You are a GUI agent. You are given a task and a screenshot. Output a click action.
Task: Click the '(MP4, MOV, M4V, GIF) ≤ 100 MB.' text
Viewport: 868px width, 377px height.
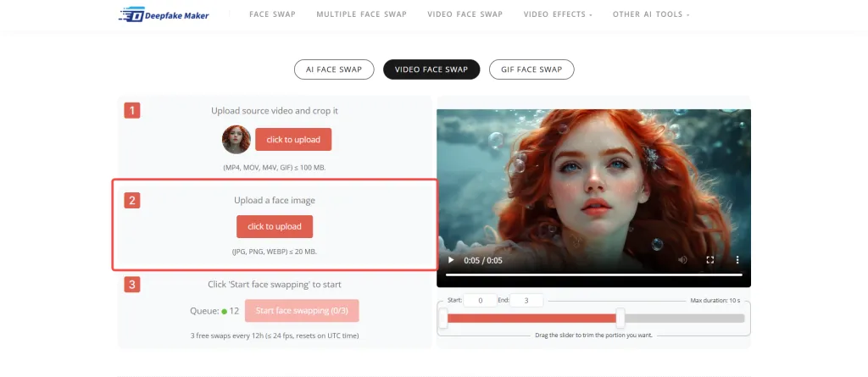tap(275, 167)
